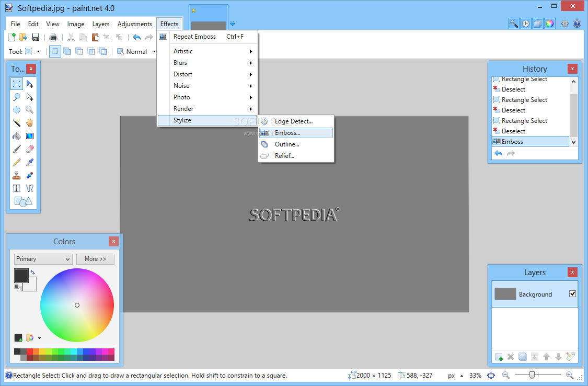588x386 pixels.
Task: Click the Save toolbar icon
Action: pyautogui.click(x=35, y=37)
